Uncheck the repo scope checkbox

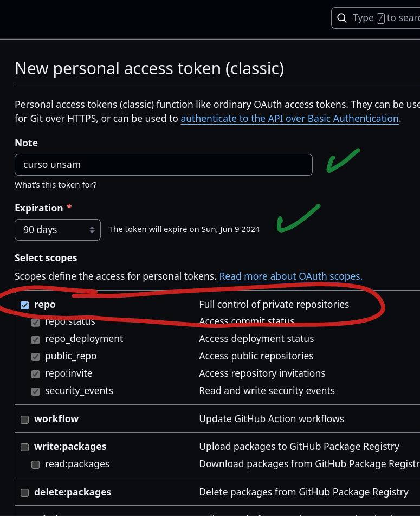[24, 305]
